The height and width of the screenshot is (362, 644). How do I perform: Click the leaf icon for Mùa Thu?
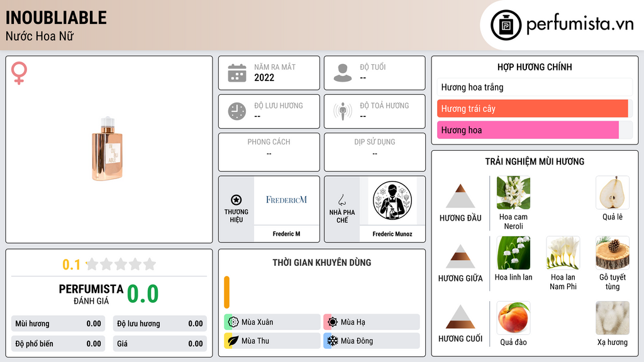pos(233,341)
